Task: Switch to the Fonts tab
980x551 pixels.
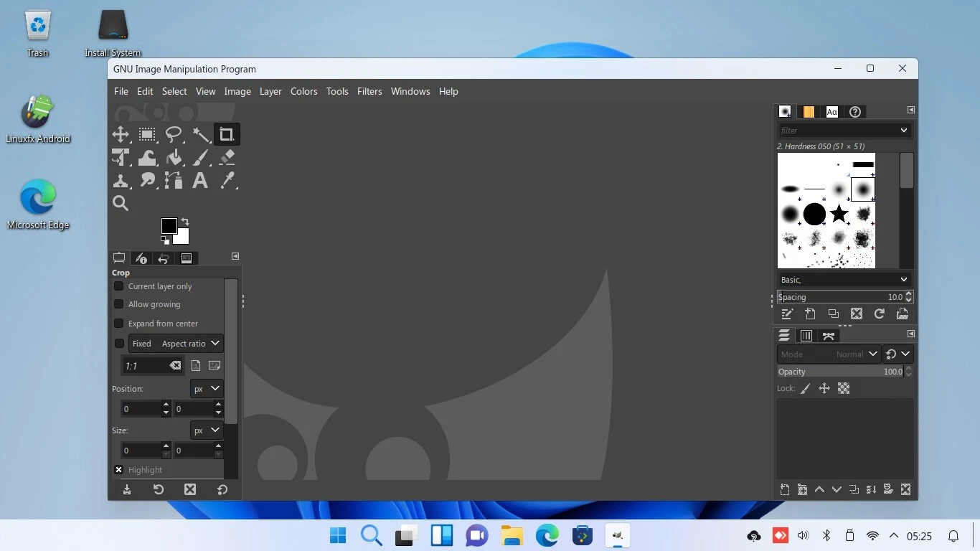Action: click(832, 111)
